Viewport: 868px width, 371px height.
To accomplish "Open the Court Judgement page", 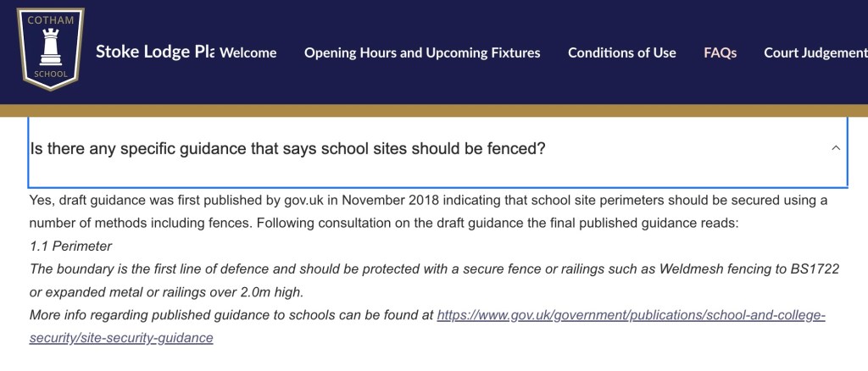I will pos(815,53).
